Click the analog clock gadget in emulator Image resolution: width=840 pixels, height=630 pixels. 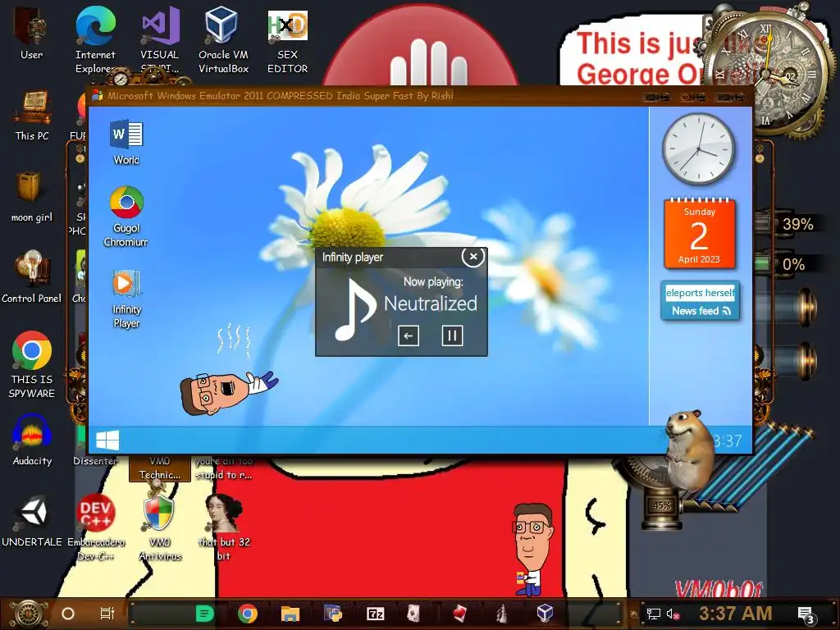[x=699, y=149]
